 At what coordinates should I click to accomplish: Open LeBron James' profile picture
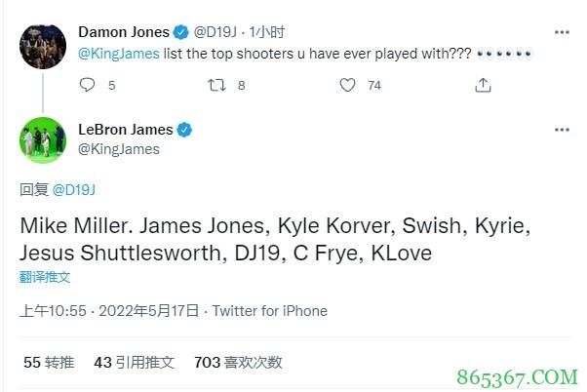point(44,141)
